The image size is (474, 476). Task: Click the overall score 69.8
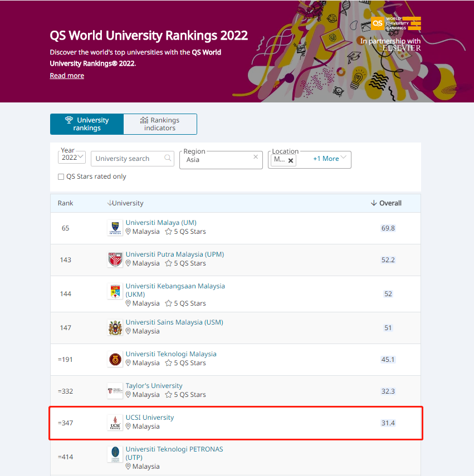[x=388, y=228]
